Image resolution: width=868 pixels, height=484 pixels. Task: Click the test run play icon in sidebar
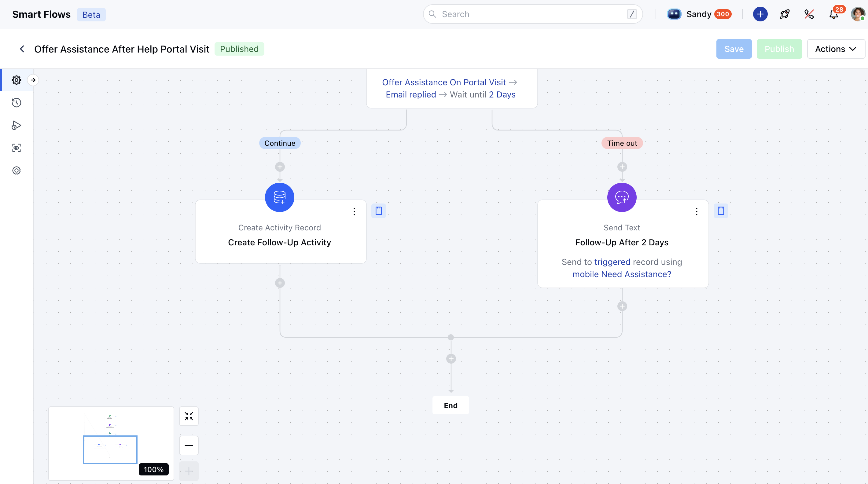(x=16, y=125)
